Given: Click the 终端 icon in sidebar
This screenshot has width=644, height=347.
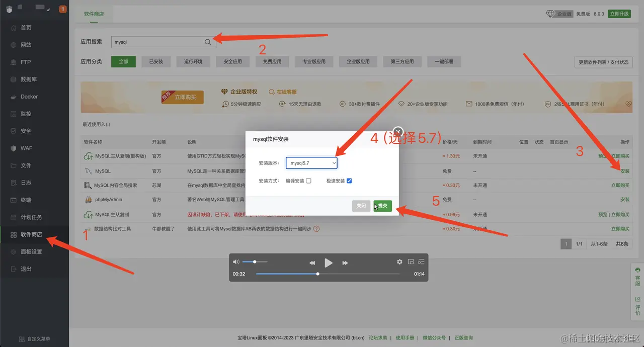Looking at the screenshot, I should pyautogui.click(x=14, y=200).
